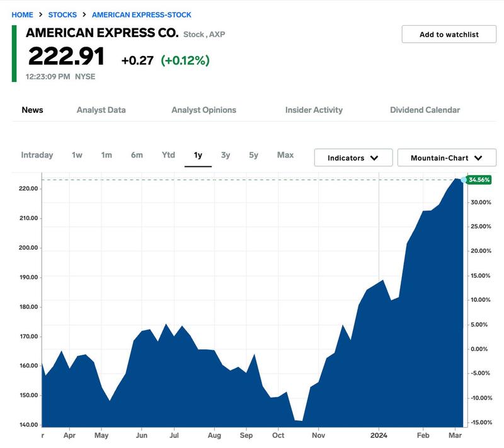Click the 222.91 stock price
This screenshot has height=448, width=504.
(67, 56)
